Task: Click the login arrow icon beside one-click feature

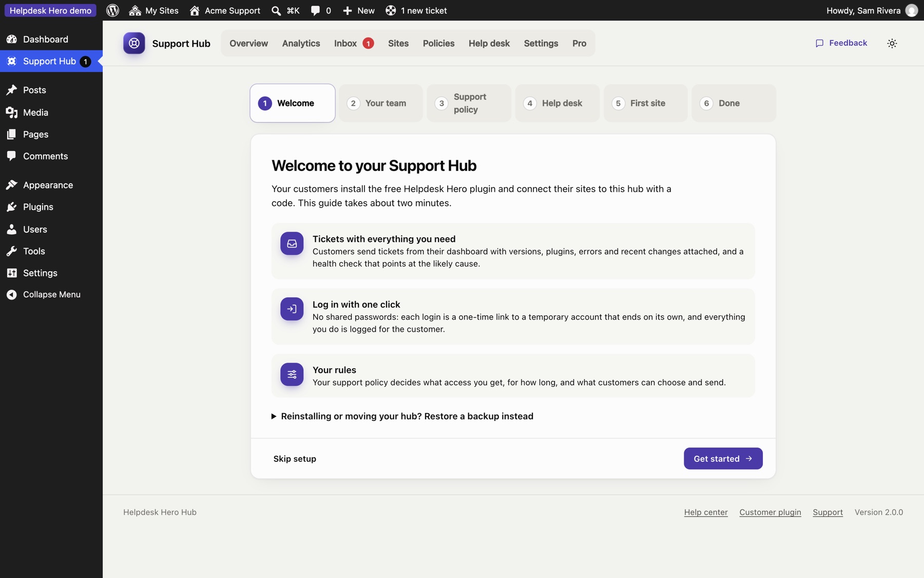Action: [292, 309]
